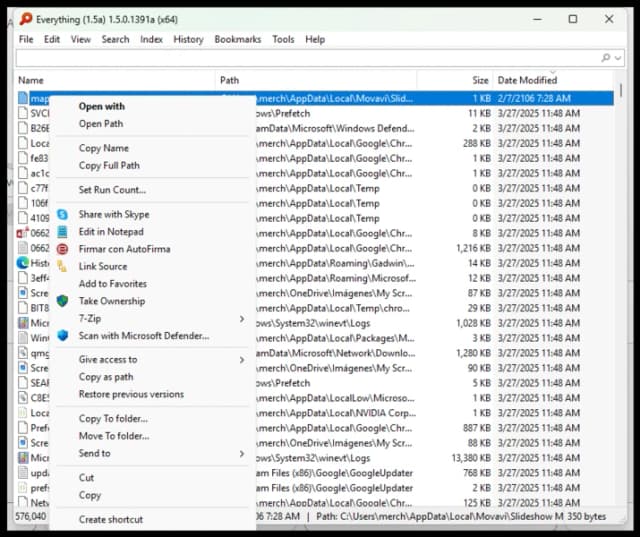The image size is (640, 537).
Task: Sort by the Date Modified column header
Action: point(553,80)
